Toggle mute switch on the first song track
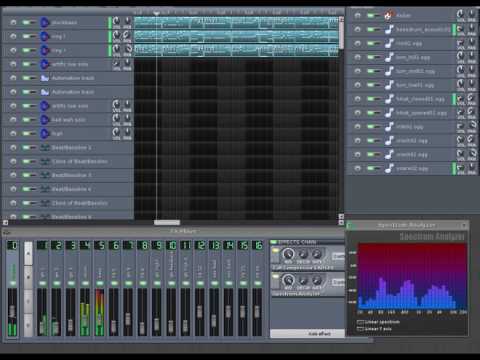 click(28, 22)
